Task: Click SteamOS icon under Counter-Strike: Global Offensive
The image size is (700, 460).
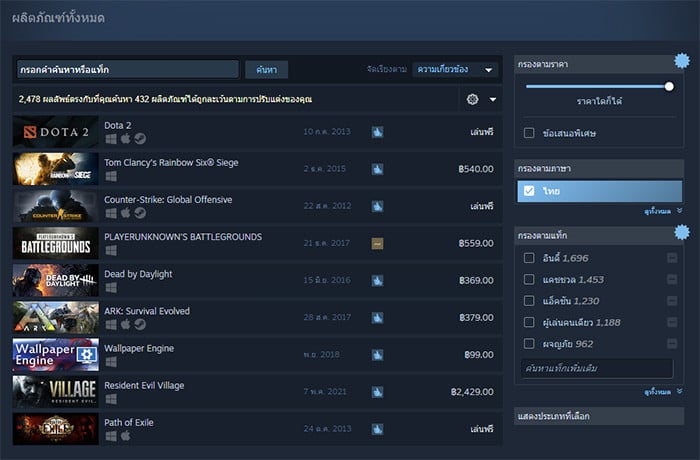Action: 140,213
